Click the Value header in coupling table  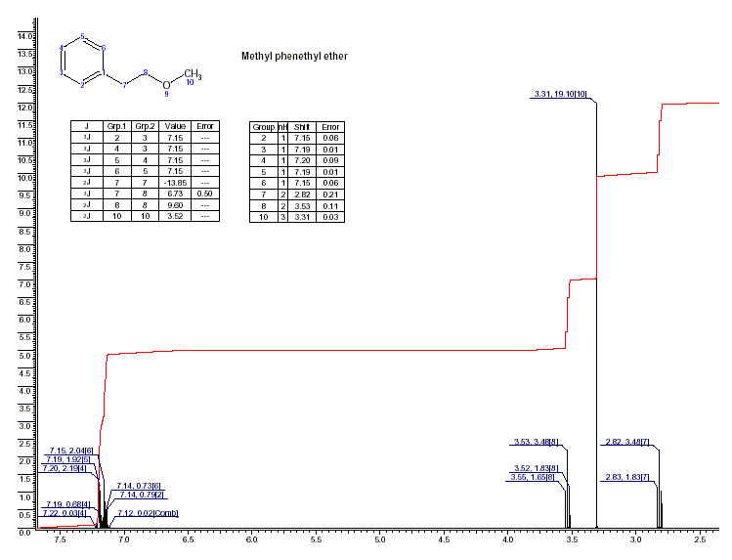(175, 126)
